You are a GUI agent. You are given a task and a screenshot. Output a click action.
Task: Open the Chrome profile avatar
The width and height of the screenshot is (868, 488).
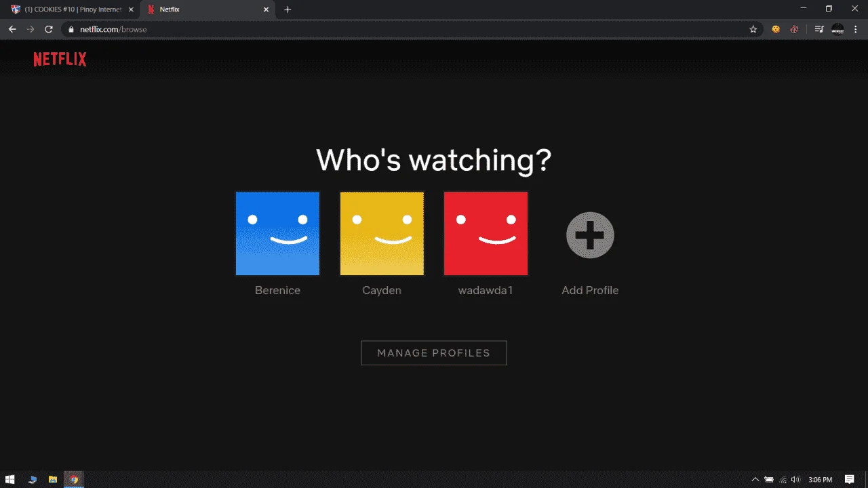point(837,29)
